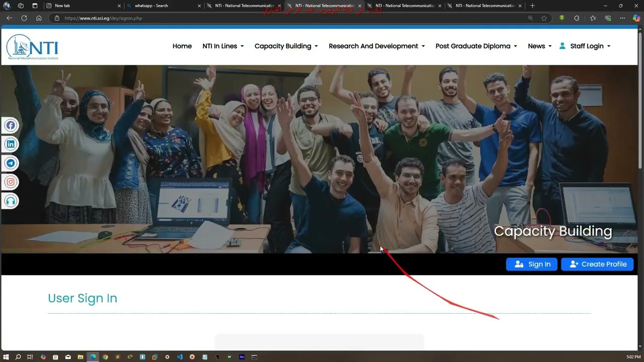Open the Windows Start menu
The height and width of the screenshot is (362, 644).
6,357
